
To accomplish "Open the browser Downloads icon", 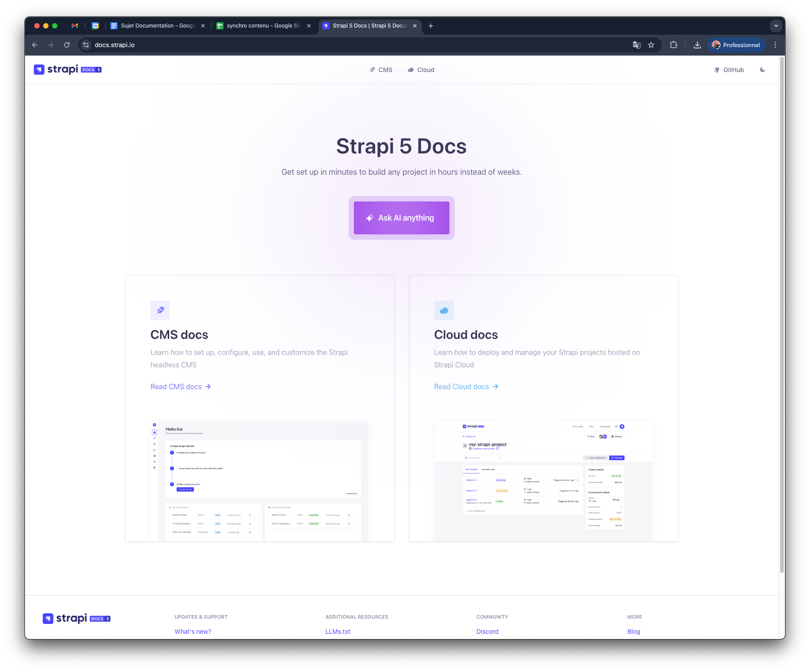I will [x=697, y=45].
